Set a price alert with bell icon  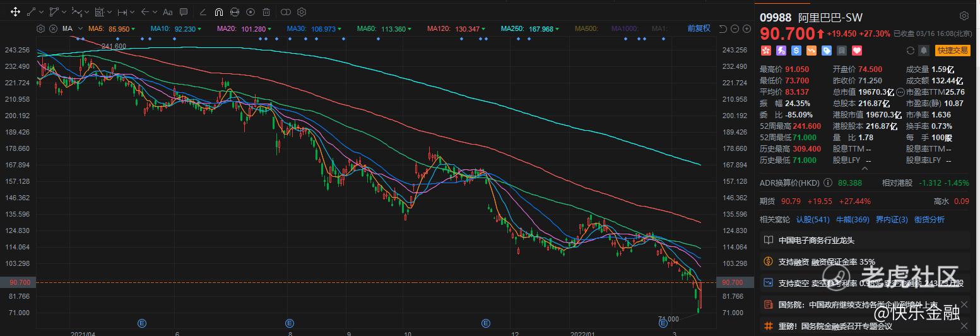pos(924,51)
